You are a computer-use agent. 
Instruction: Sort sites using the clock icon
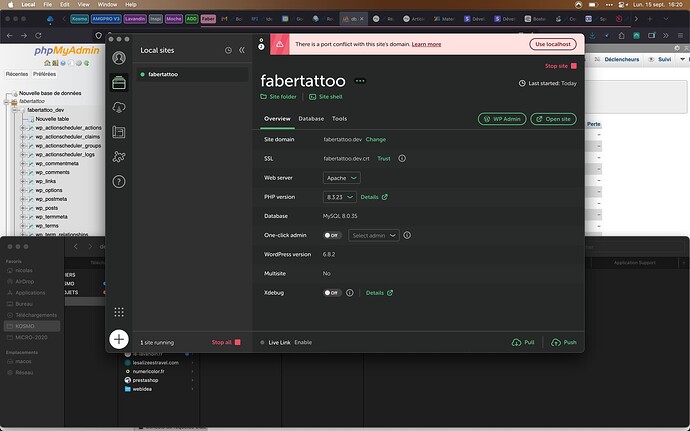228,50
